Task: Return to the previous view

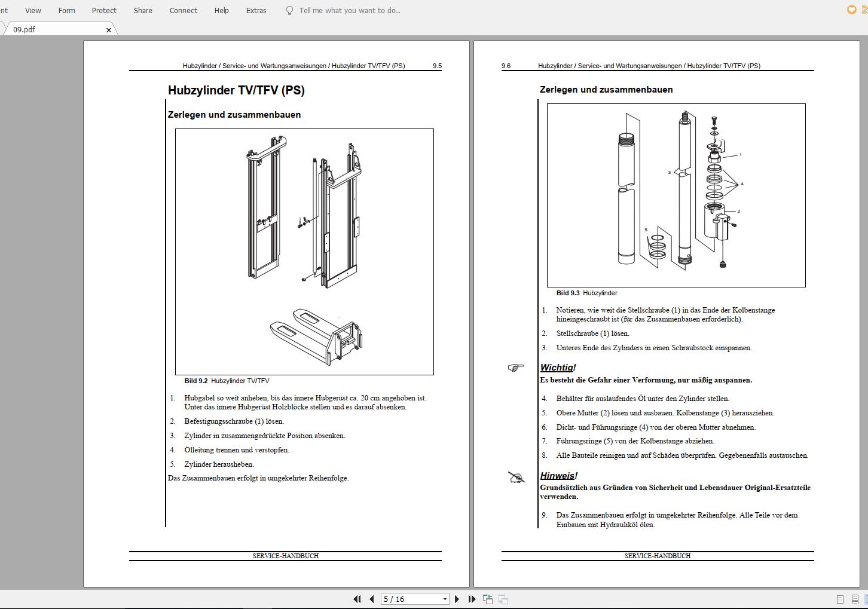Action: [x=488, y=599]
